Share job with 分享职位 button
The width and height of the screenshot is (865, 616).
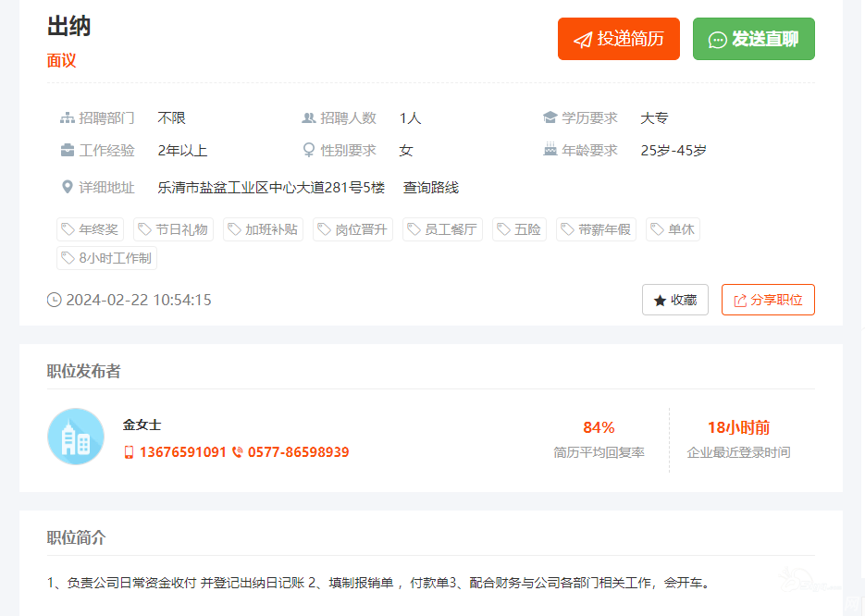point(768,300)
